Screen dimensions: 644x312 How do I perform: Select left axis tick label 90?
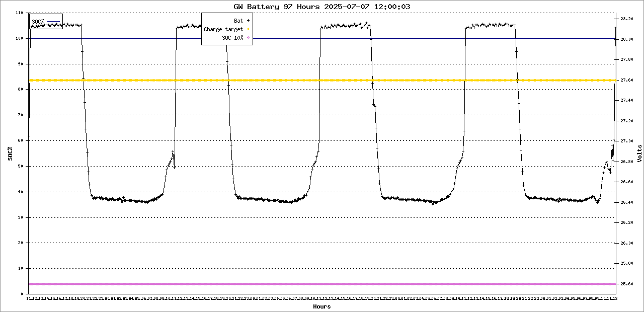pos(22,64)
